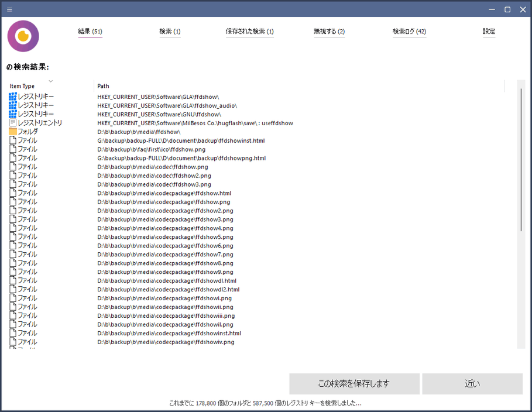Open the 無視する (2) tab

click(x=329, y=31)
